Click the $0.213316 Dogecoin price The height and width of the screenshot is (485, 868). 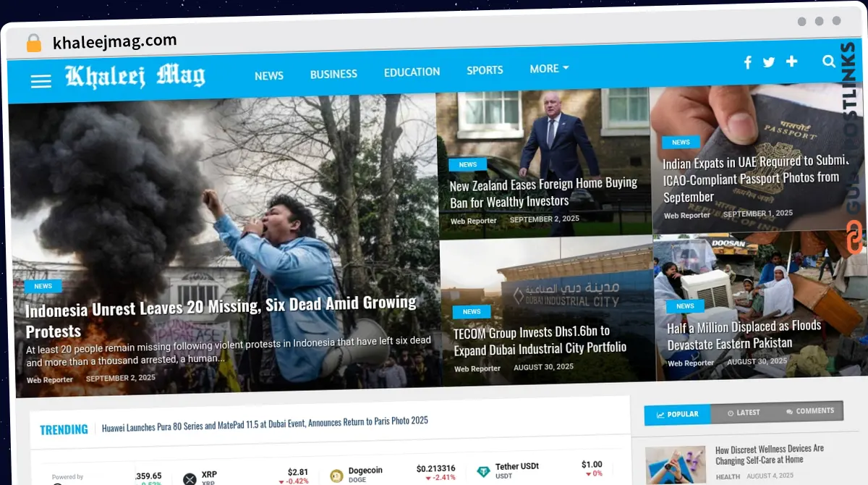tap(435, 468)
